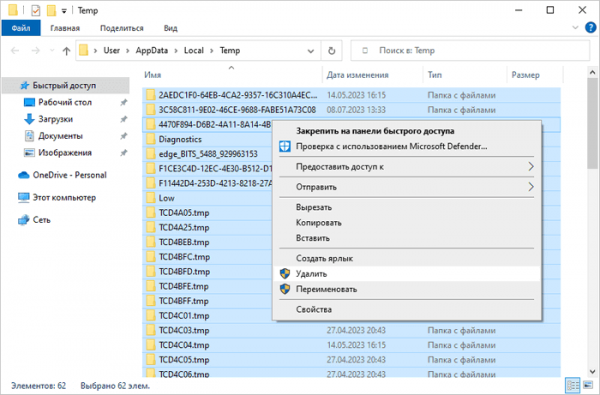600x395 pixels.
Task: Choose Создать ярлык in context menu
Action: [x=406, y=258]
